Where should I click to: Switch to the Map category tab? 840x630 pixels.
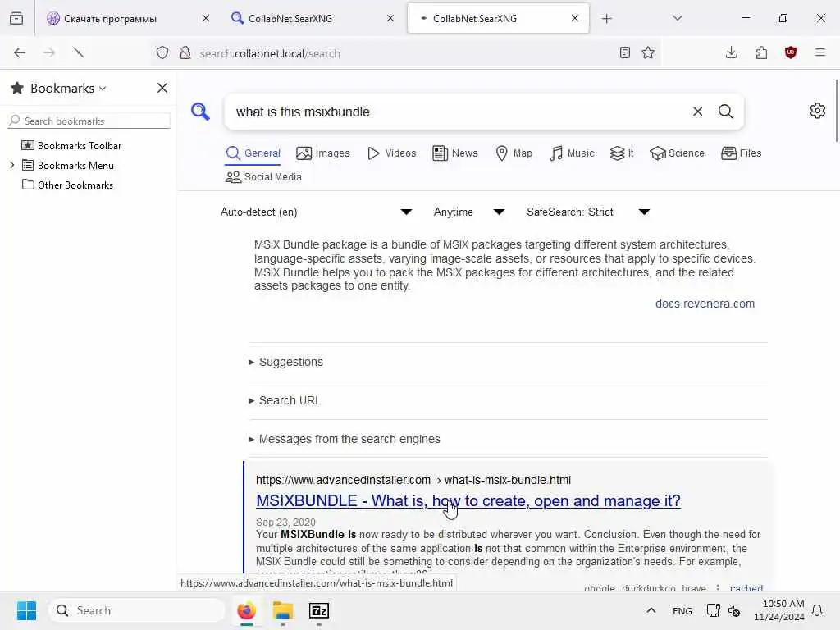coord(514,153)
